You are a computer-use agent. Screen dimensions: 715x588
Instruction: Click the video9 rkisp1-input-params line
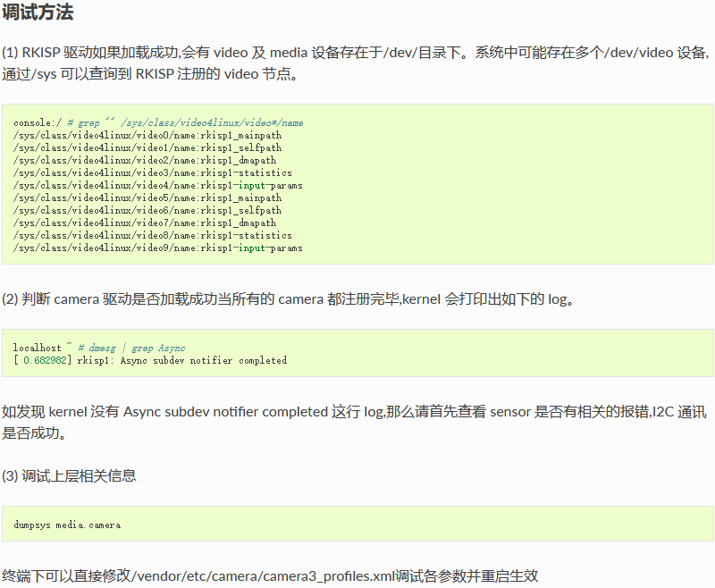[x=158, y=248]
